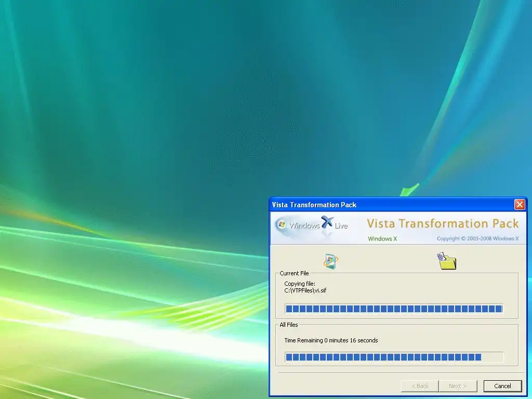Click the Windows X Live logo

312,225
